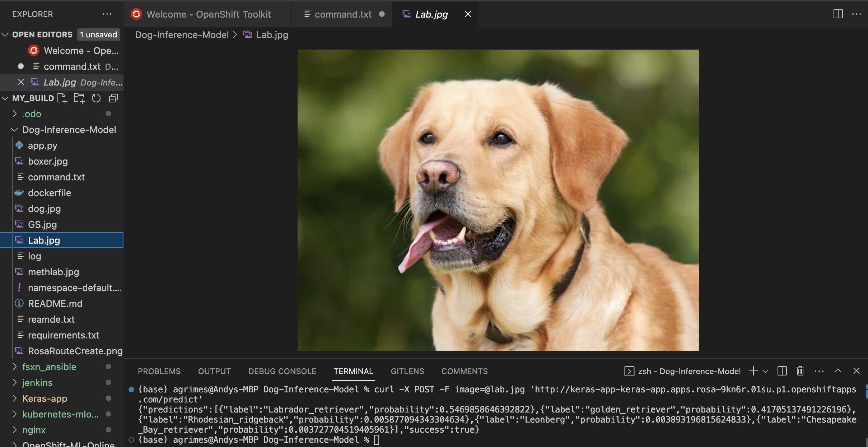Switch to the command.txt tab
The height and width of the screenshot is (447, 868).
click(x=343, y=14)
